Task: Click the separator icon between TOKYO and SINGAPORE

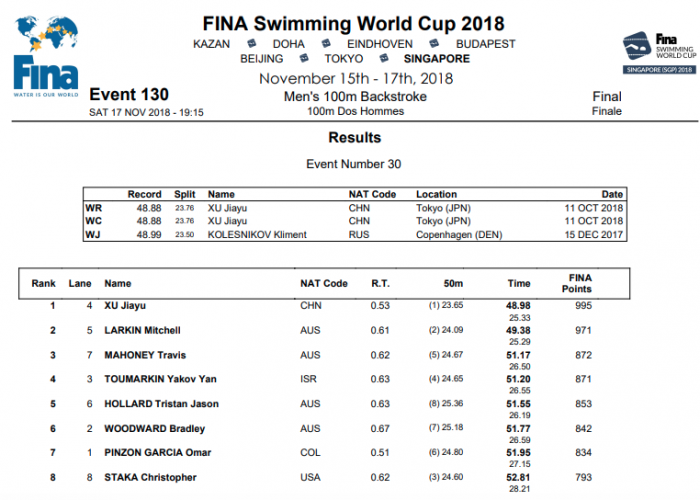Action: pyautogui.click(x=382, y=59)
